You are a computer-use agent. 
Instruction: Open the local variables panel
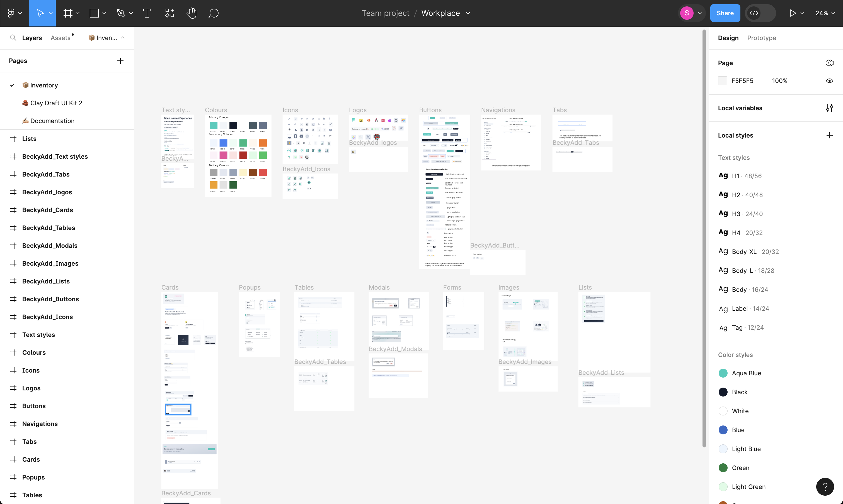pos(830,108)
